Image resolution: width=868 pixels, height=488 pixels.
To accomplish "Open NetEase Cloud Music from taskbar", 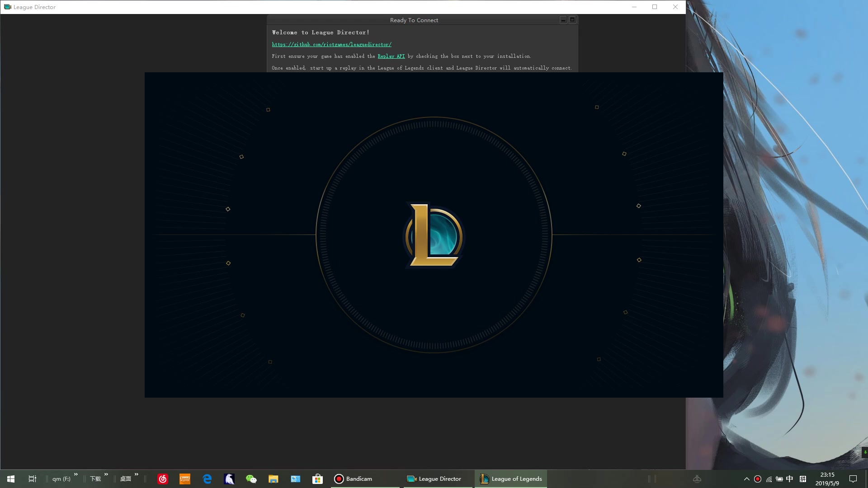I will point(163,479).
